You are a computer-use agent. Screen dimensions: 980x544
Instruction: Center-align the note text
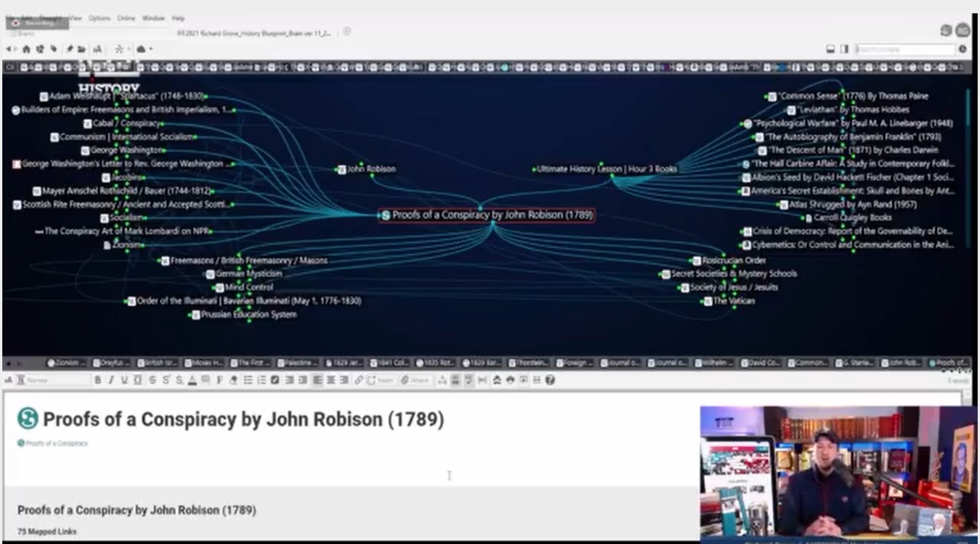click(331, 380)
